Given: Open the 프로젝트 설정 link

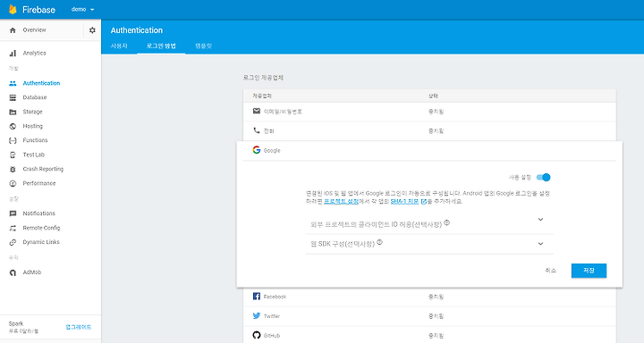Looking at the screenshot, I should coord(341,202).
